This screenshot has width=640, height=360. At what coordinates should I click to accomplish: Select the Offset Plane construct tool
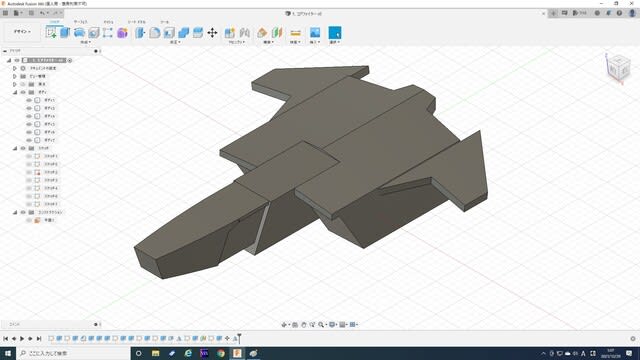pyautogui.click(x=262, y=33)
